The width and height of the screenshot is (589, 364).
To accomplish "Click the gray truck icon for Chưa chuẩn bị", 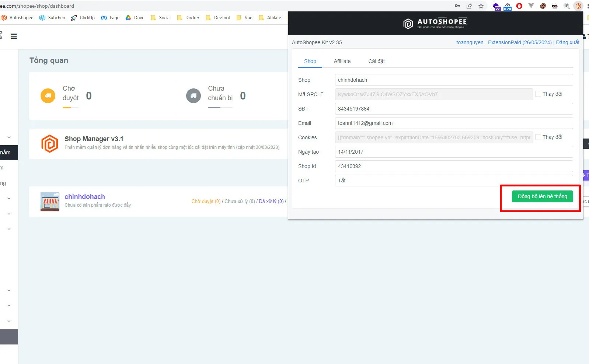I will tap(194, 96).
